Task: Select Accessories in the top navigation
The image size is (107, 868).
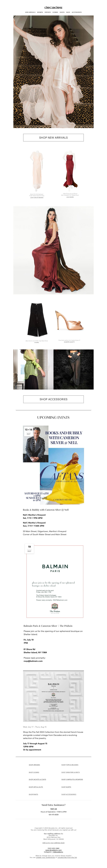Action: [77, 12]
